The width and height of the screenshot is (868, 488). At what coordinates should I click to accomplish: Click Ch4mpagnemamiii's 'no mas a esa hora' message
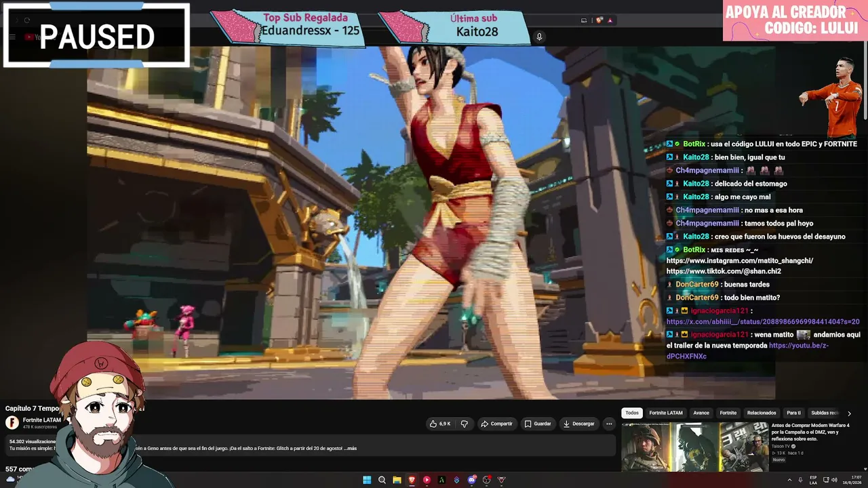coord(774,210)
